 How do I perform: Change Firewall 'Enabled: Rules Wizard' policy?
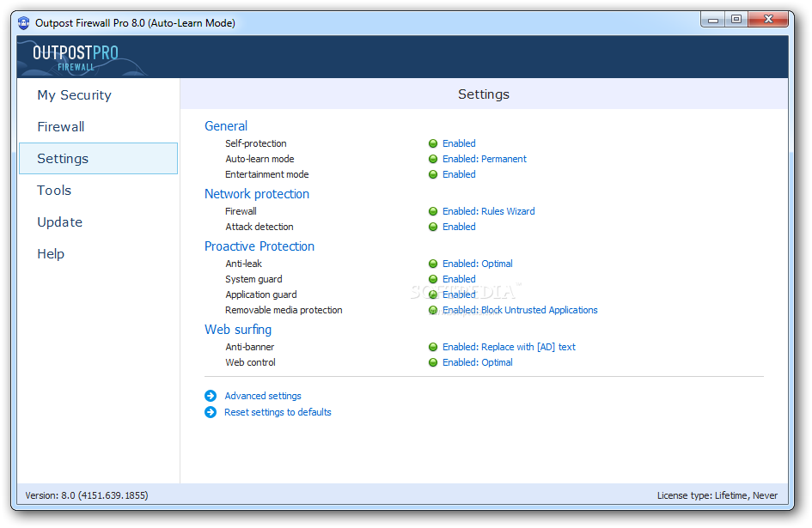[488, 211]
